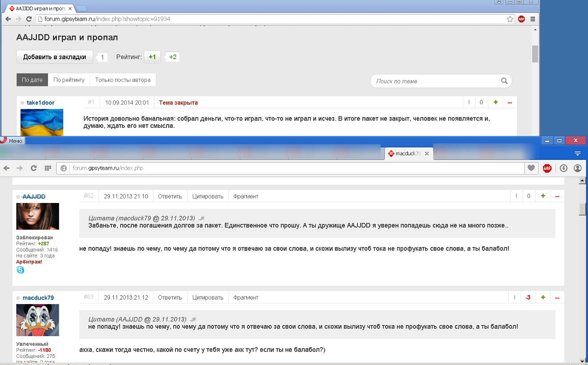This screenshot has height=365, width=588.
Task: Open Opera's downloads icon
Action: coord(564,168)
